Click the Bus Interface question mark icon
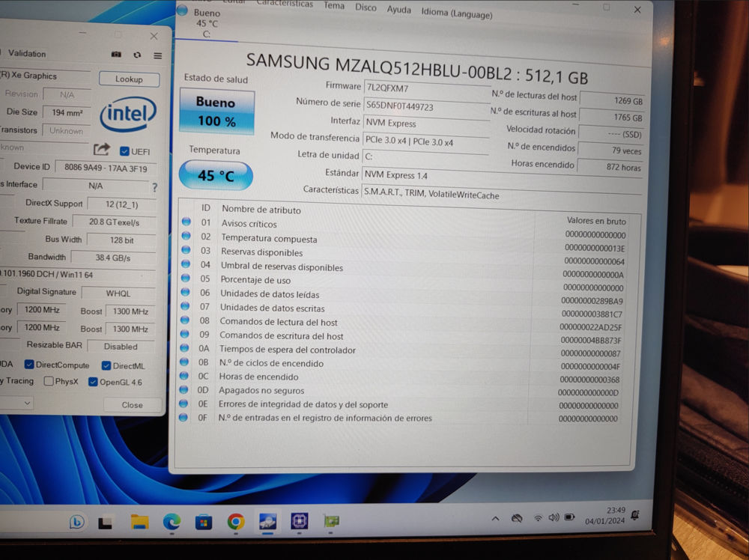 pyautogui.click(x=154, y=188)
